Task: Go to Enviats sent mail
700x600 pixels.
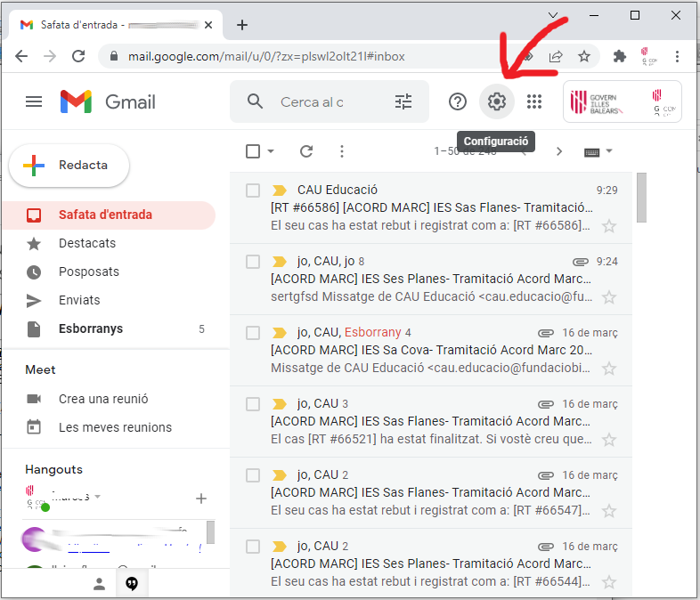Action: tap(79, 300)
